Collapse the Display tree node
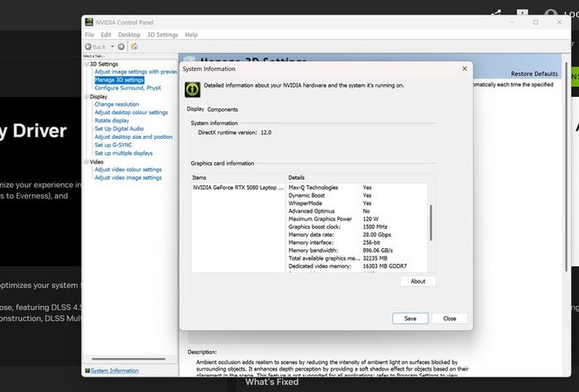The width and height of the screenshot is (579, 392). [x=87, y=97]
